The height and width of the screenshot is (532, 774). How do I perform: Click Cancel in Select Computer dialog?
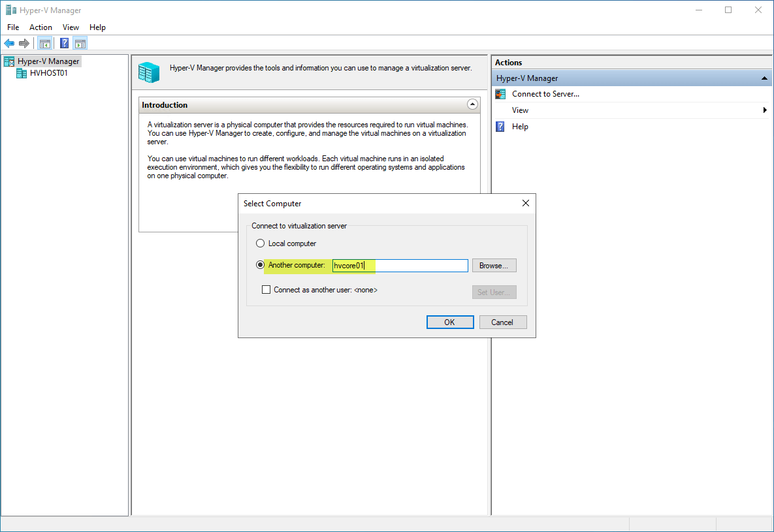coord(502,322)
